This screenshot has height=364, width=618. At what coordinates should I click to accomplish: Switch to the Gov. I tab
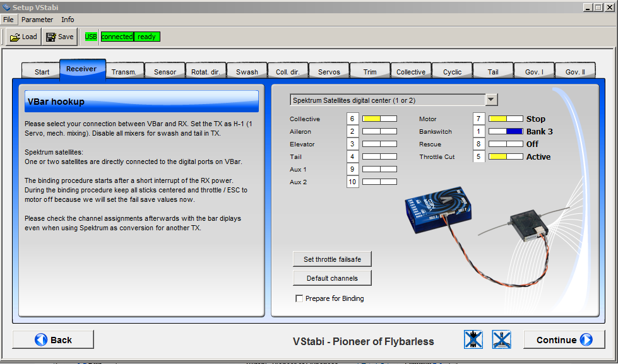(x=534, y=72)
